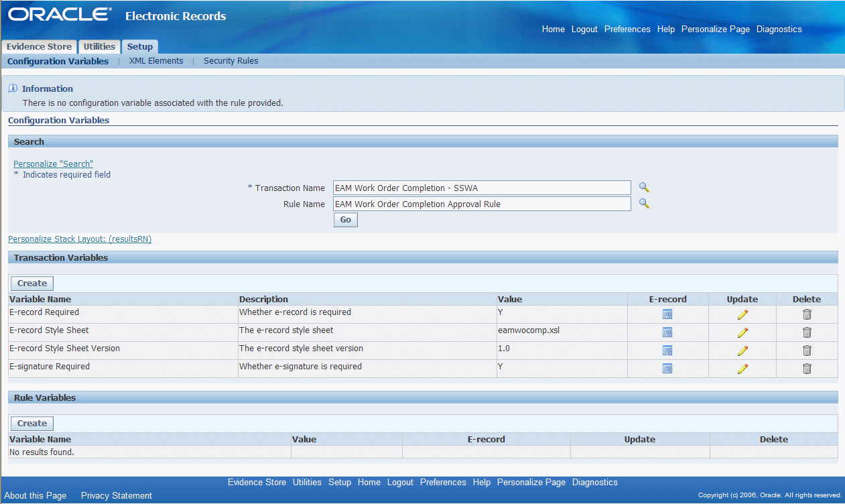Image resolution: width=845 pixels, height=504 pixels.
Task: Open About this Page link
Action: point(36,496)
